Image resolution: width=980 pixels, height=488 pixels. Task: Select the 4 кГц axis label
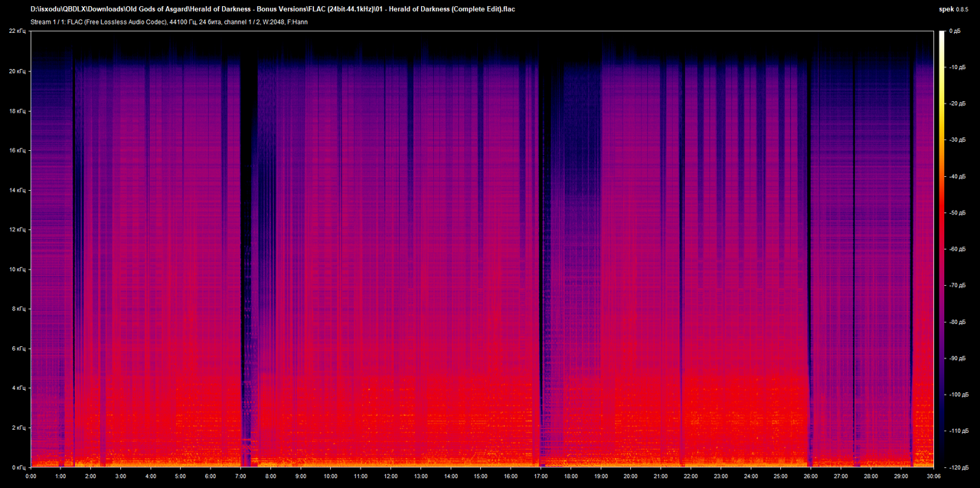(x=19, y=388)
